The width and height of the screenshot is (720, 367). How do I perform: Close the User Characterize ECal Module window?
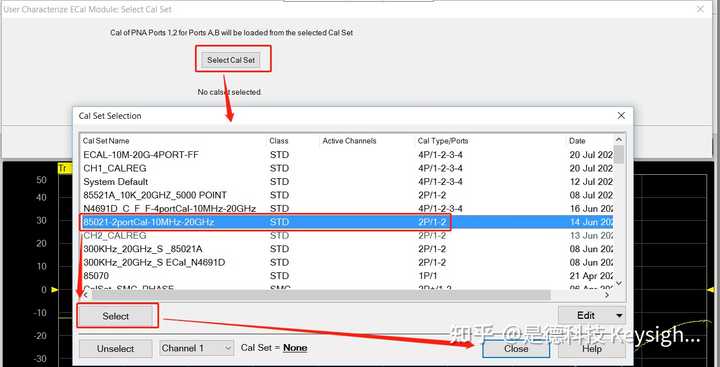(700, 9)
